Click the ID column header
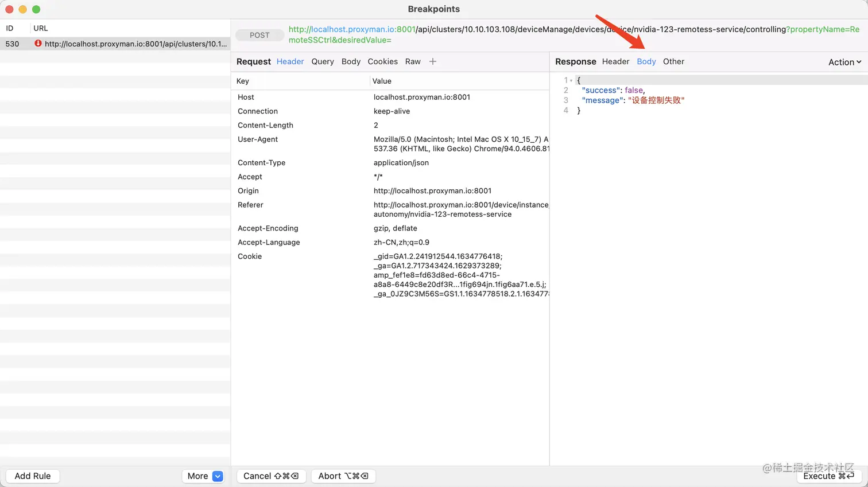 10,28
